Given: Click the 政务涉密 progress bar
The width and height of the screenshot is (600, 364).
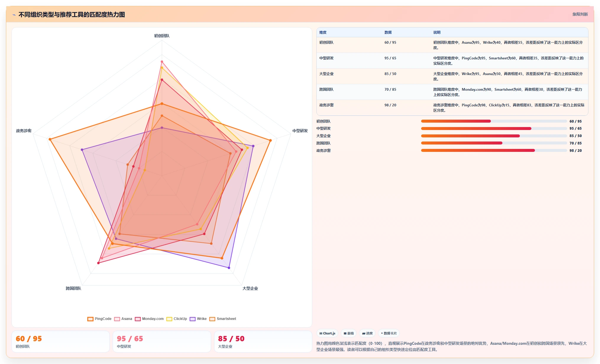Looking at the screenshot, I should click(x=494, y=150).
